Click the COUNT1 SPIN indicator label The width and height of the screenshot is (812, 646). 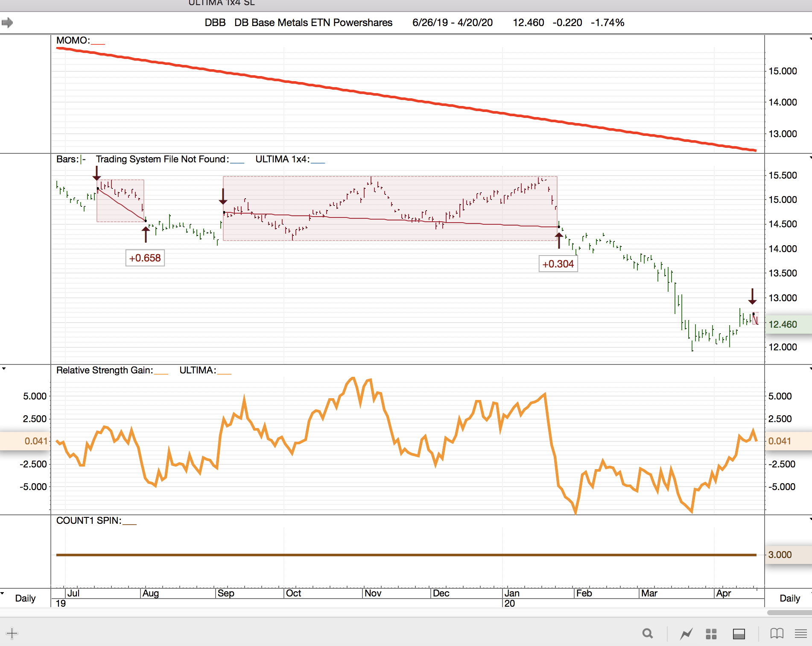89,520
